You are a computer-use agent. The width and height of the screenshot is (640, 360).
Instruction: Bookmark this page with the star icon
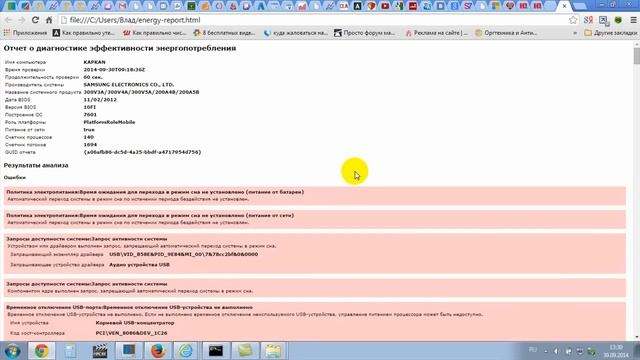coord(573,20)
